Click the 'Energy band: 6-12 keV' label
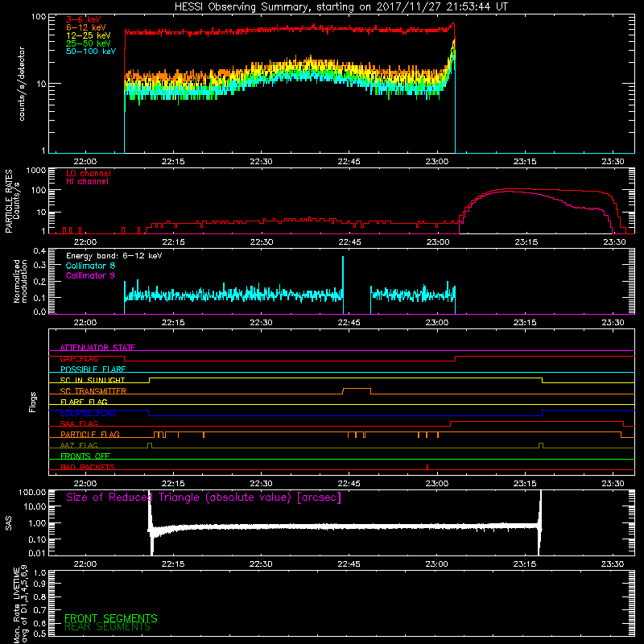This screenshot has width=644, height=644. pyautogui.click(x=114, y=256)
